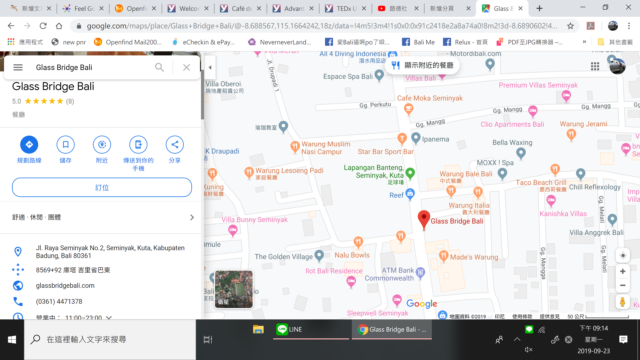Open the Google Maps hamburger menu
This screenshot has width=640, height=360.
[18, 67]
